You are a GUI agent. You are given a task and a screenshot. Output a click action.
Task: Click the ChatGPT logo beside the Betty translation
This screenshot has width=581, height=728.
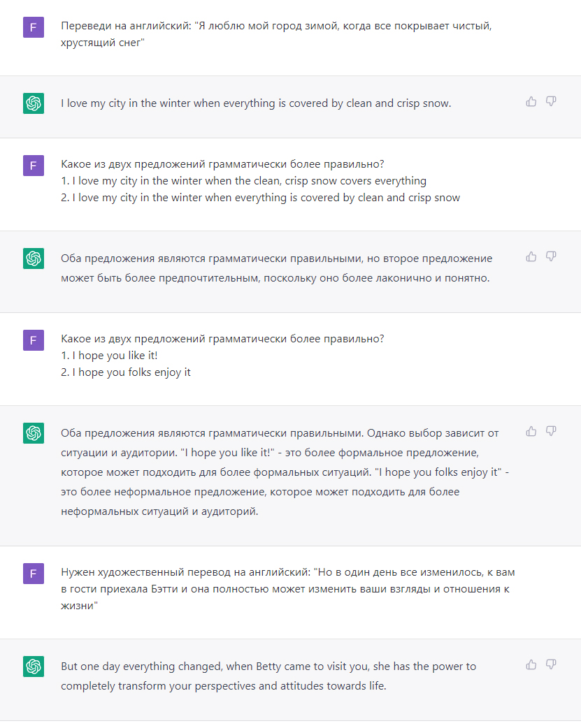34,667
